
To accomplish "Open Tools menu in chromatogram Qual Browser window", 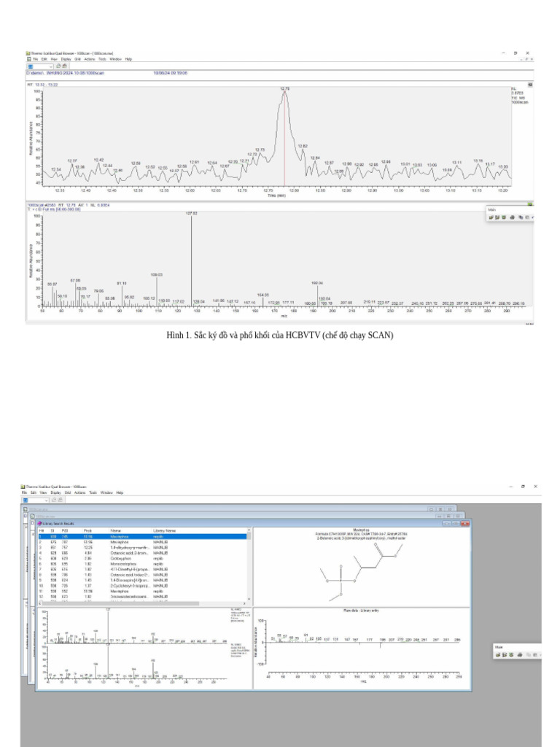I will (x=102, y=59).
